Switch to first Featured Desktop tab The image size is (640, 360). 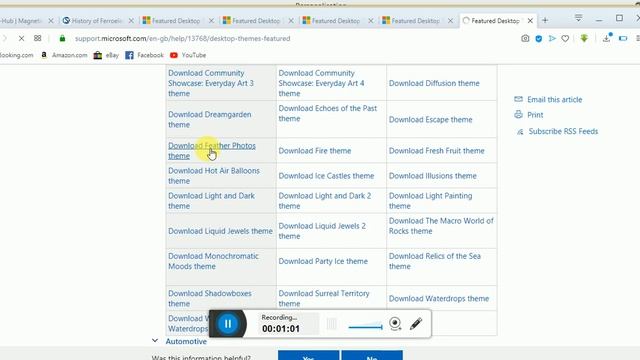point(176,20)
